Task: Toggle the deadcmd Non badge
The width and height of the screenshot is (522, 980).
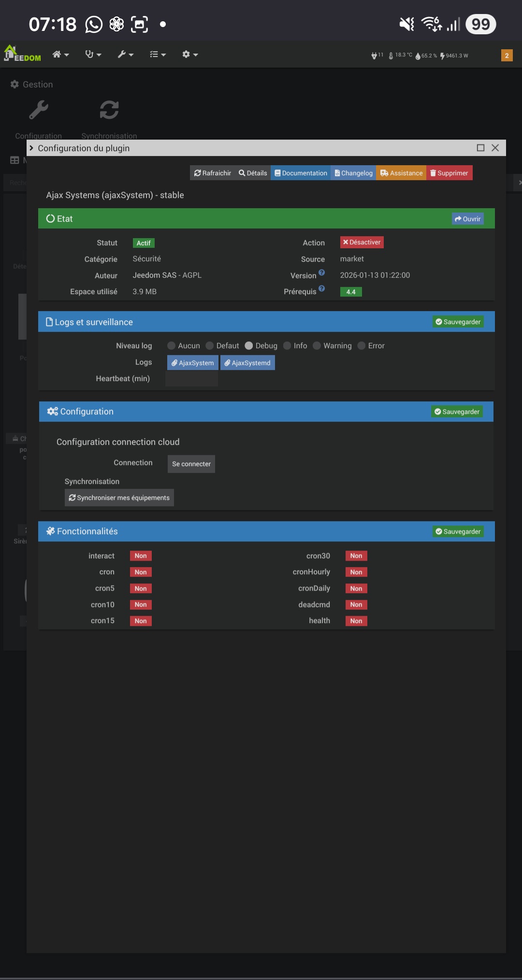Action: [356, 605]
